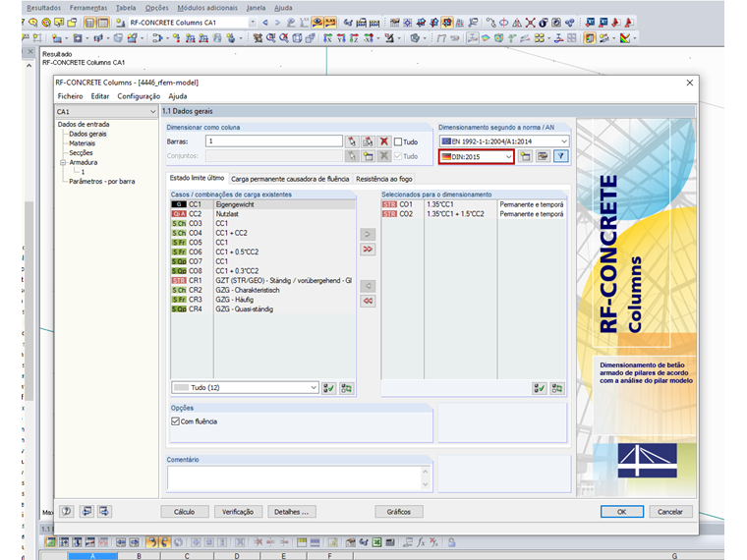Screen dimensions: 747x560
Task: Open Ficheiro menu in dialog
Action: pos(70,96)
